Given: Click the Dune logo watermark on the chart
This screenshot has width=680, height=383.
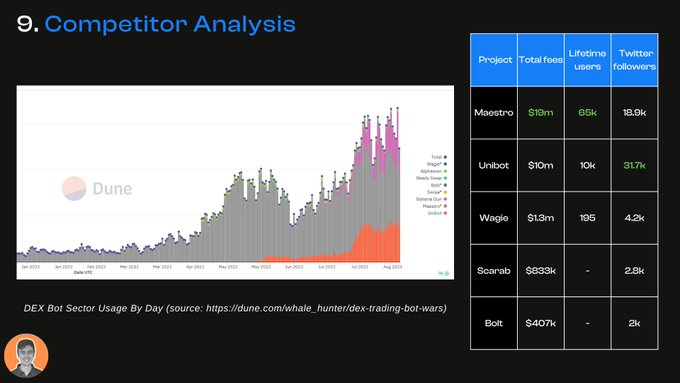Looking at the screenshot, I should point(97,189).
